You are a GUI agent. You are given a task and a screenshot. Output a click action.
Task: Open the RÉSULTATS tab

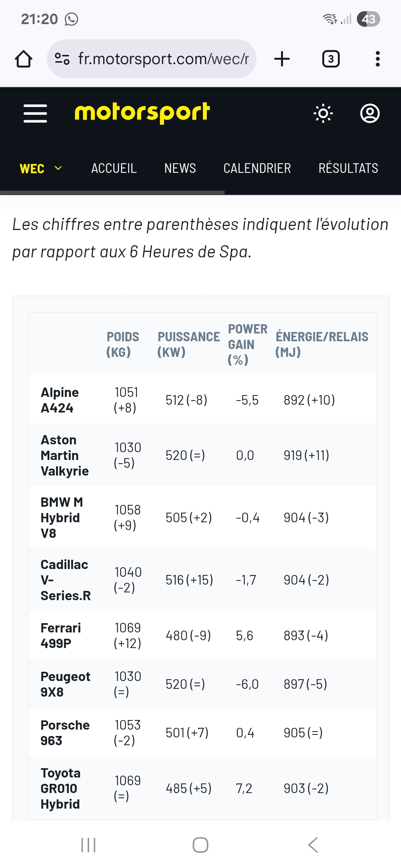click(x=348, y=168)
